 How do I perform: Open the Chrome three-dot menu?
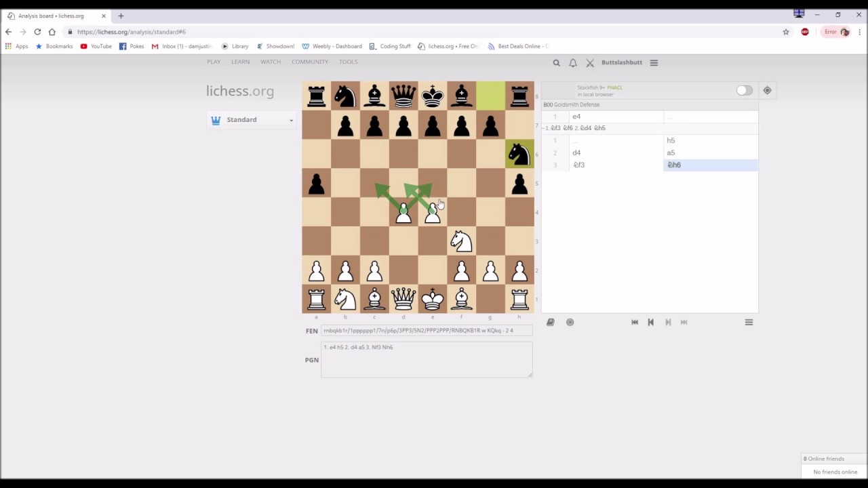(x=859, y=32)
